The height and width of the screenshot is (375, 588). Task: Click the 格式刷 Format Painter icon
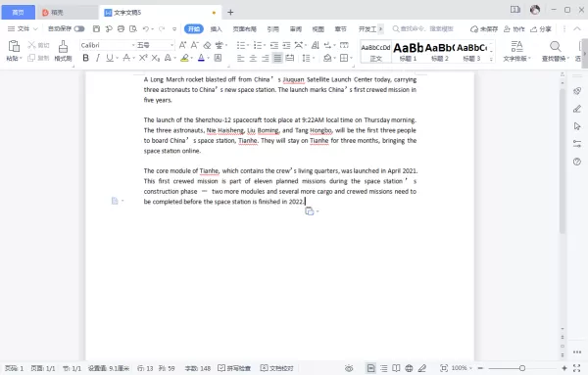click(x=63, y=46)
